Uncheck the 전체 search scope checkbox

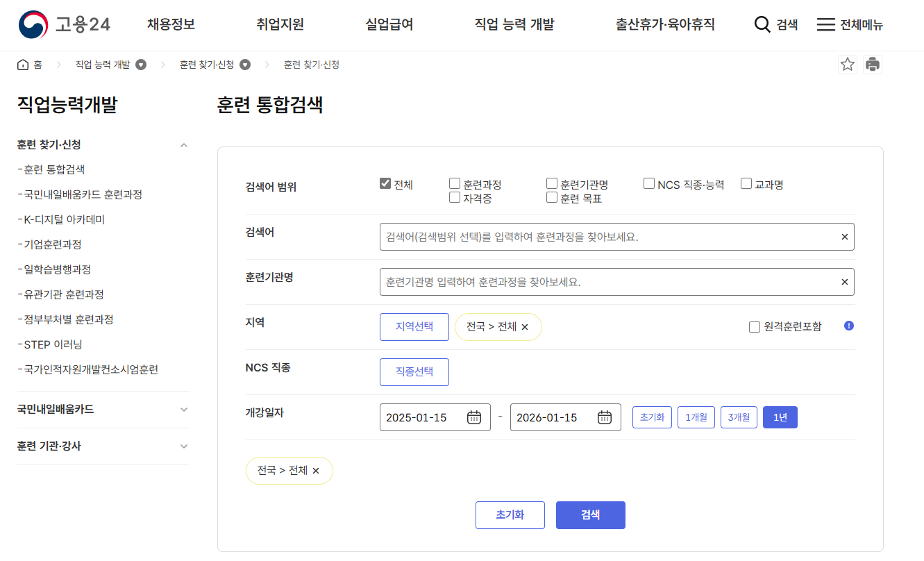[x=385, y=183]
